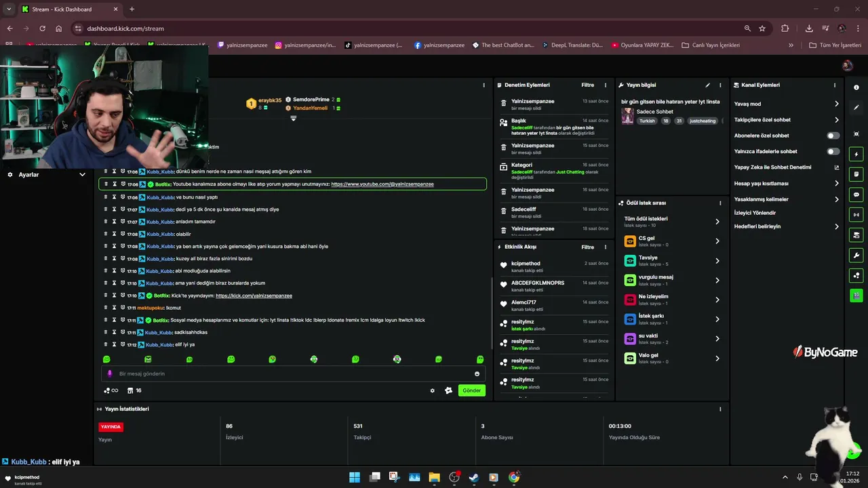This screenshot has height=488, width=868.
Task: Click the 'Bir mesaj gönderin' message field
Action: tap(293, 373)
